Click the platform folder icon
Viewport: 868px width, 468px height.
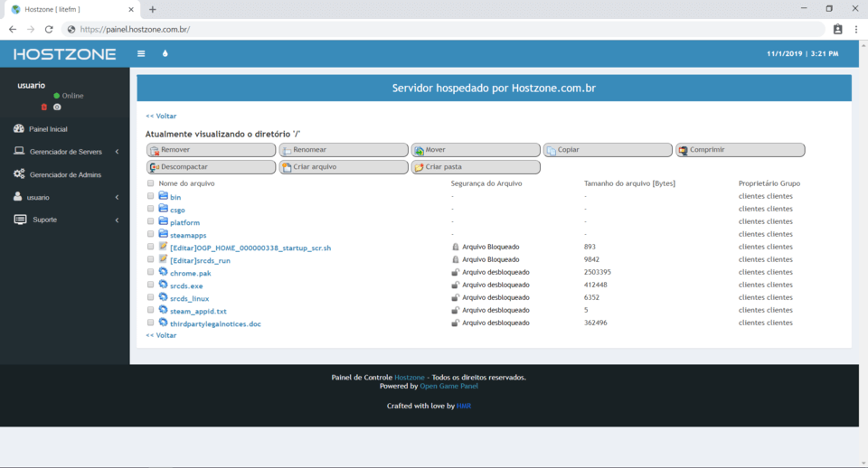(x=164, y=221)
